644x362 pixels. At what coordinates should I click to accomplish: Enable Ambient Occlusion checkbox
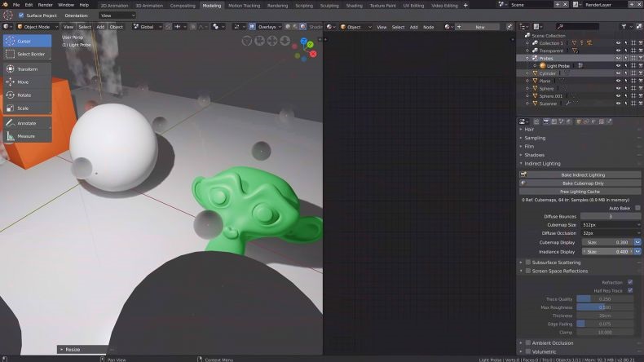pyautogui.click(x=528, y=342)
